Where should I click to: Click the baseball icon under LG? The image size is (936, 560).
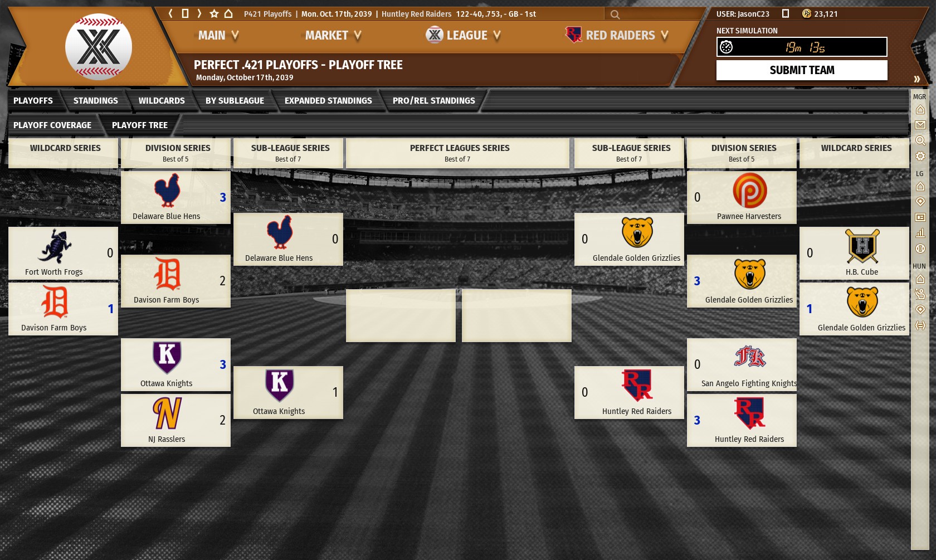(920, 249)
